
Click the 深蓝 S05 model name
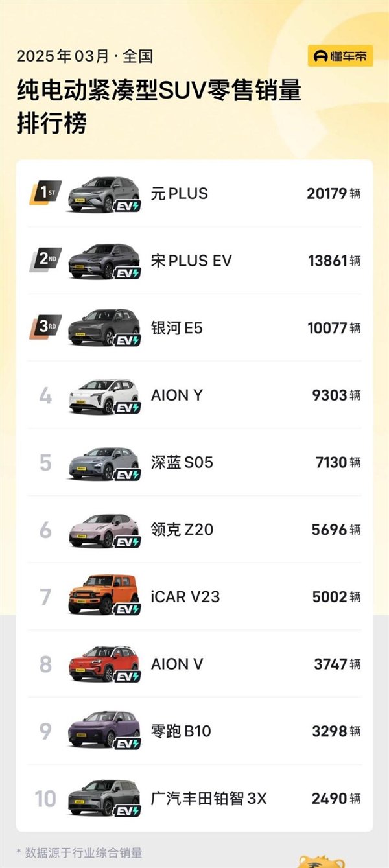click(182, 462)
